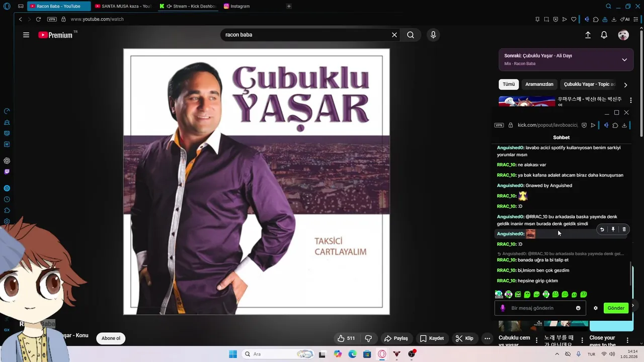The height and width of the screenshot is (362, 644).
Task: Show more filter chips with right arrow
Action: click(x=625, y=85)
